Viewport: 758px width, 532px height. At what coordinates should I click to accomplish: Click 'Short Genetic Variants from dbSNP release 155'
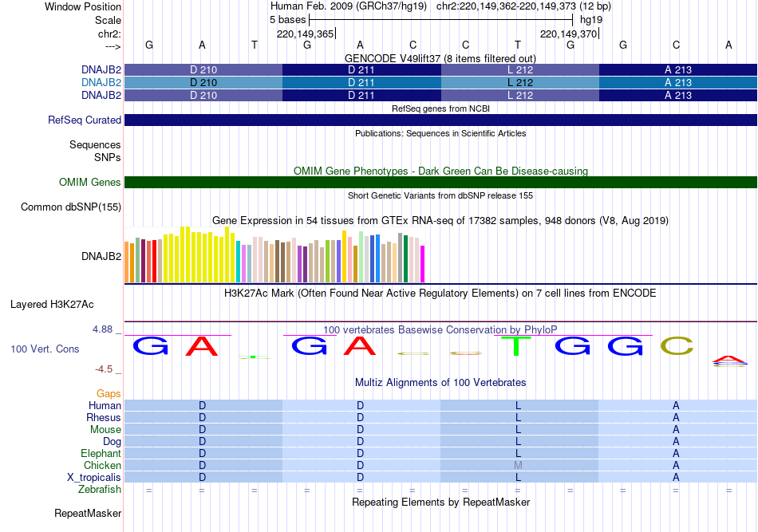[x=440, y=195]
